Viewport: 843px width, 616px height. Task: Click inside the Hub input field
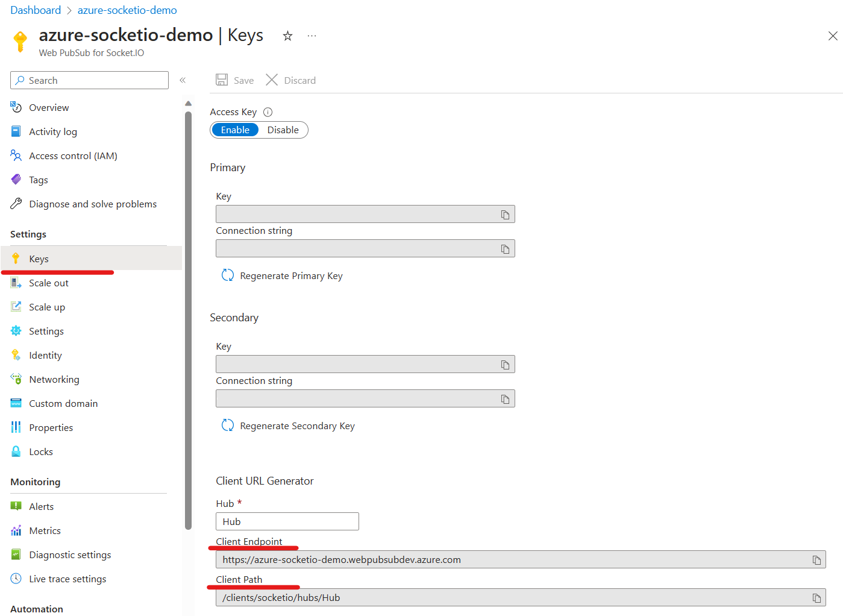coord(287,521)
